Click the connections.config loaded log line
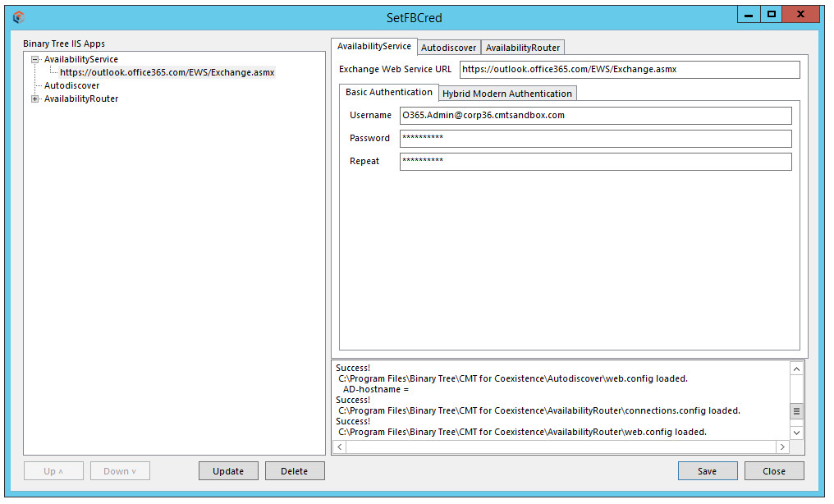The width and height of the screenshot is (834, 504). pyautogui.click(x=539, y=411)
